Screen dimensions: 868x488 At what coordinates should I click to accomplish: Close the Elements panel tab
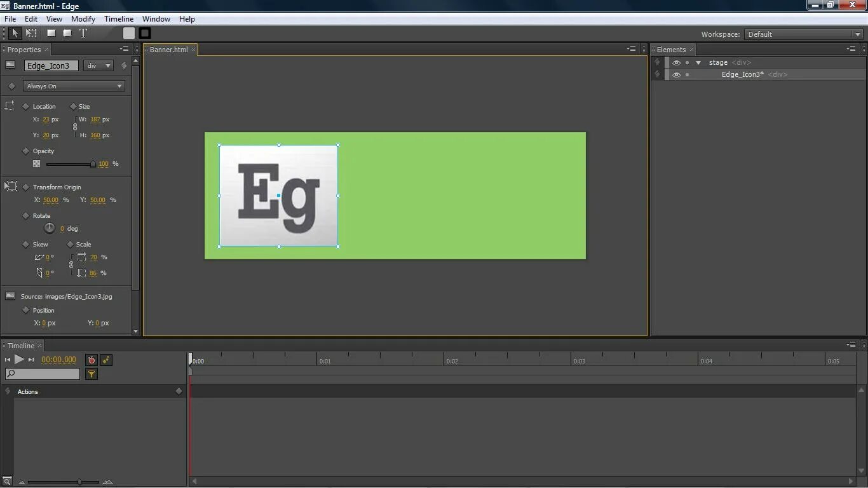(x=691, y=50)
